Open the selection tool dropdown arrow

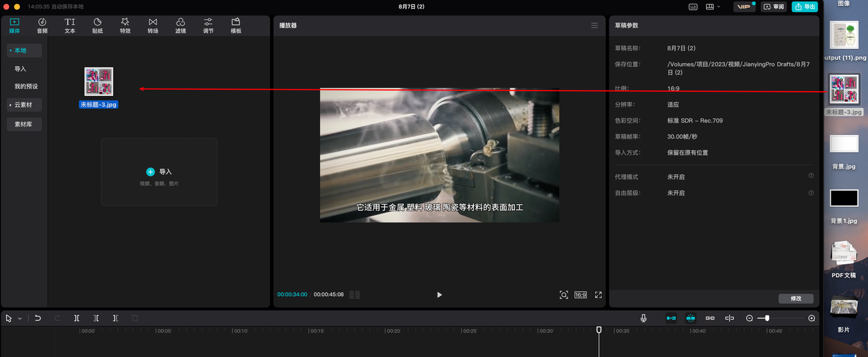coord(20,318)
